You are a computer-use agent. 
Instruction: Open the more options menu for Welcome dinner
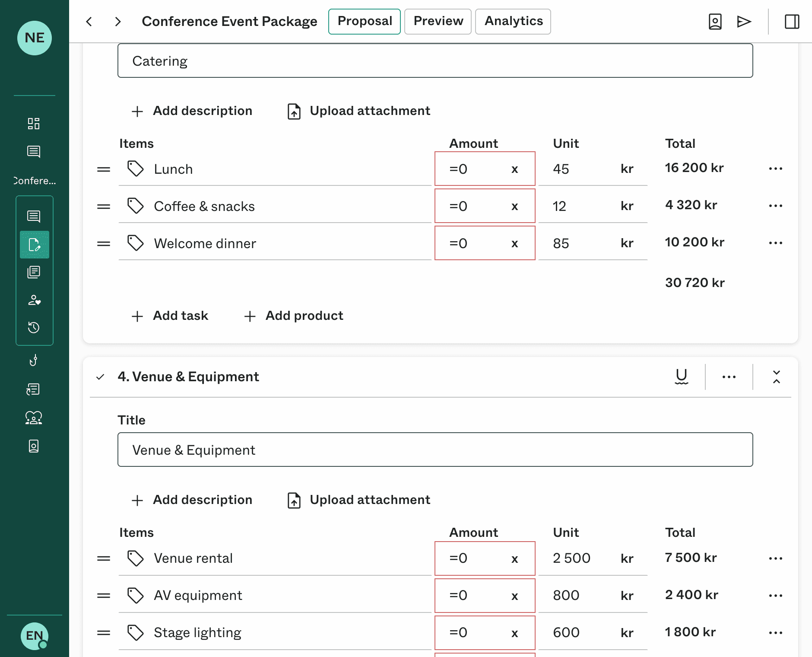775,243
